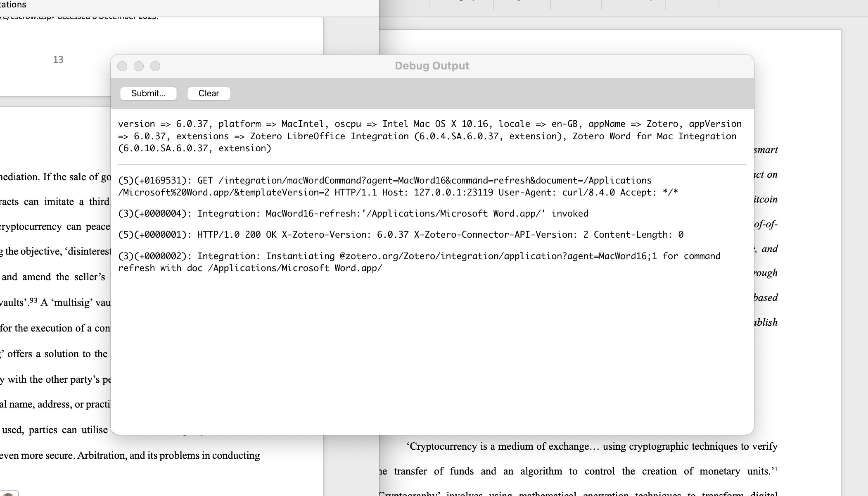Click the Submit... button
Viewport: 868px width, 496px height.
click(148, 93)
